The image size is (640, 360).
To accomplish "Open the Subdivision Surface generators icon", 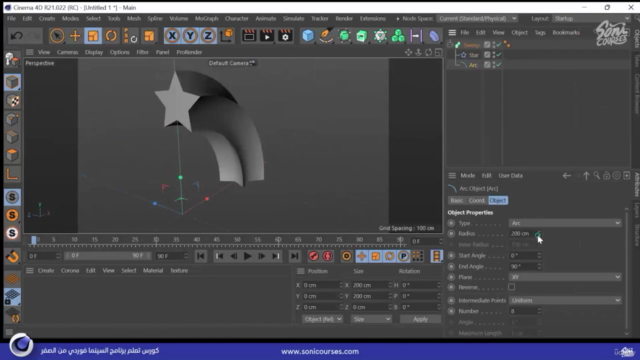I will point(344,36).
